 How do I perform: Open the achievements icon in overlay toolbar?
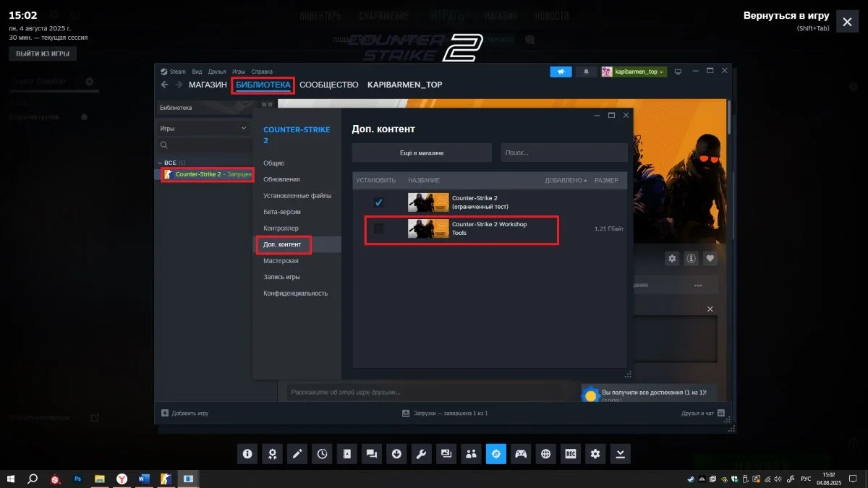[272, 454]
